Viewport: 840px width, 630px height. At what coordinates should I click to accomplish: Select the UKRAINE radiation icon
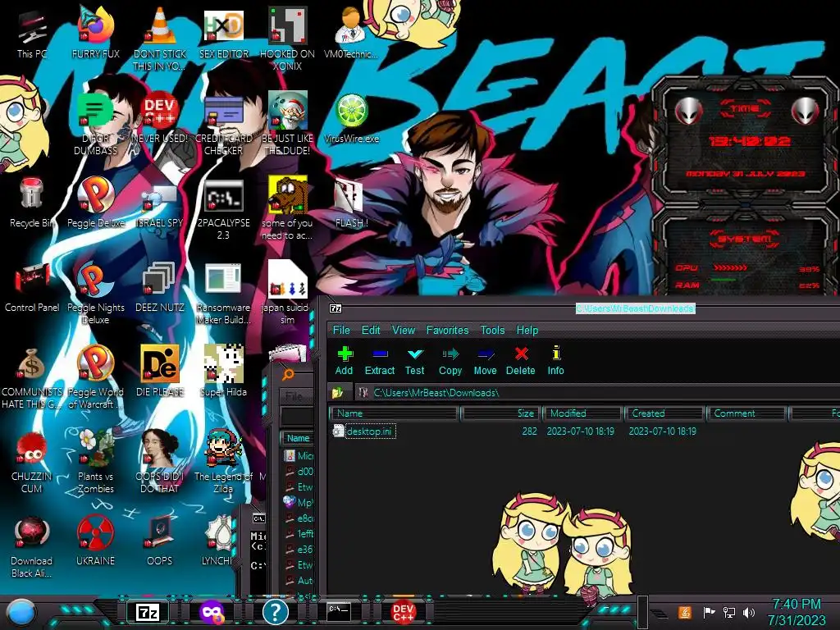96,540
